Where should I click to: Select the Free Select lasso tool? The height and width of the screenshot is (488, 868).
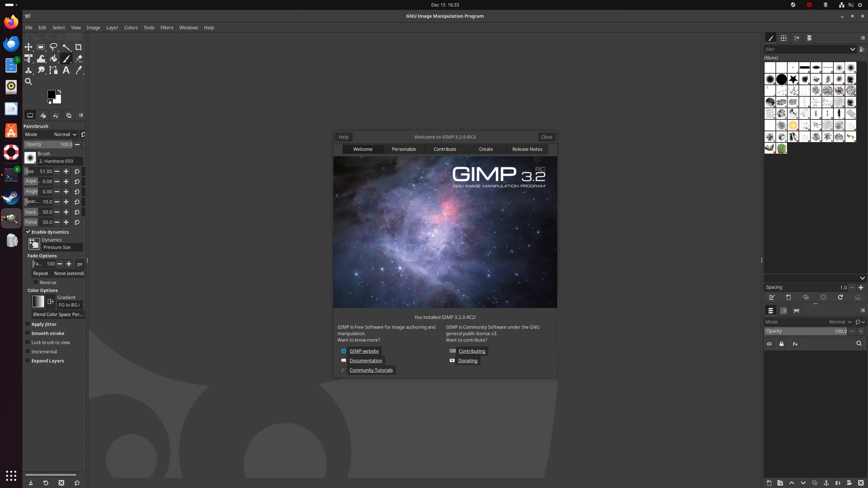point(54,47)
